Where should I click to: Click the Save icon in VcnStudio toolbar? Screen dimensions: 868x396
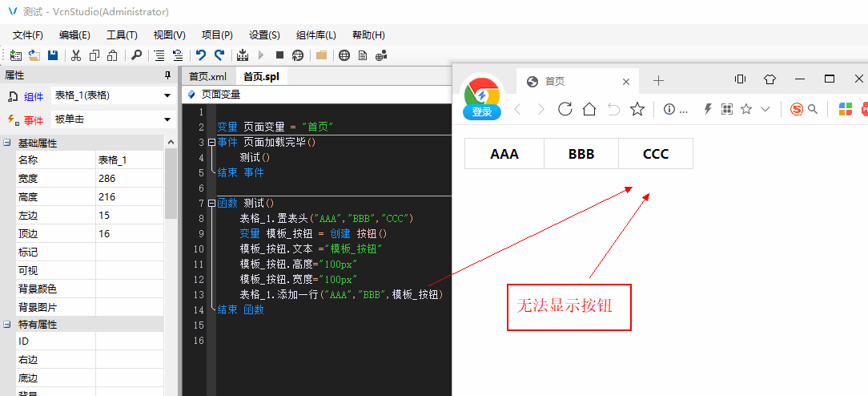pyautogui.click(x=53, y=55)
